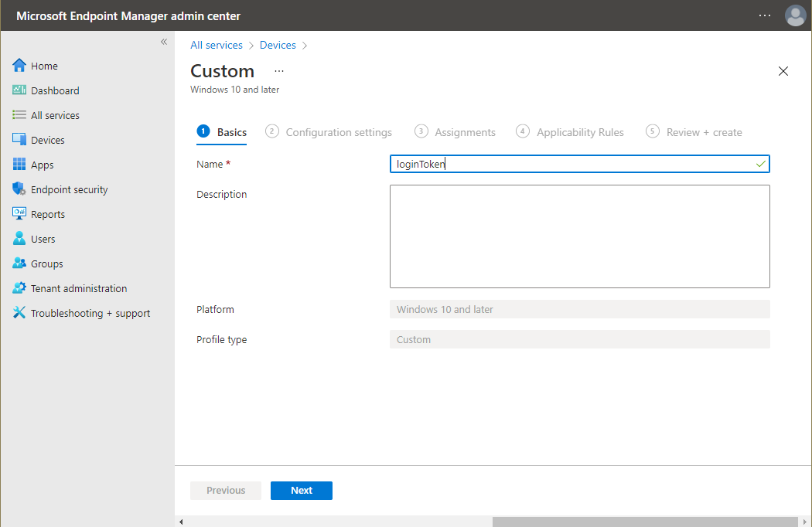Open the Users person icon
The image size is (812, 527).
click(19, 238)
